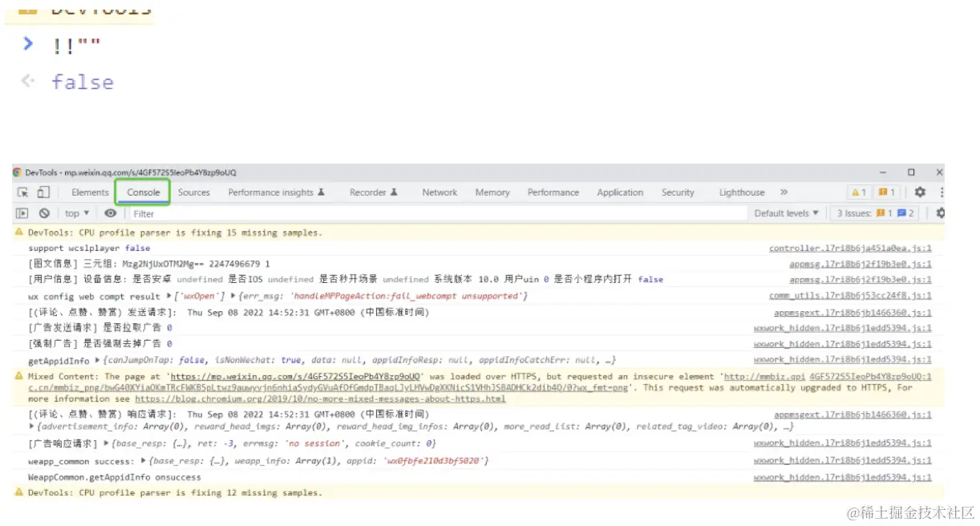The width and height of the screenshot is (980, 526).
Task: Expand the advertisement_info response object
Action: click(x=30, y=427)
